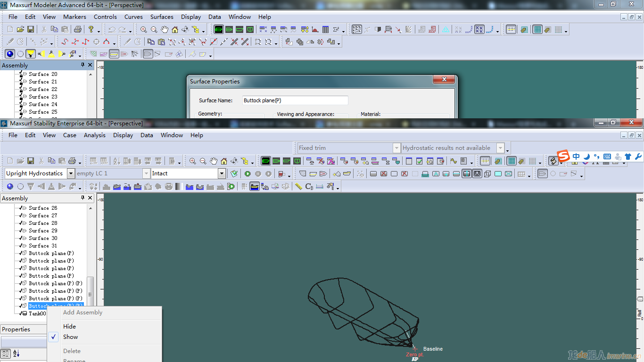Viewport: 644px width, 362px height.
Task: Click Save icon in Stability toolbar
Action: [31, 161]
